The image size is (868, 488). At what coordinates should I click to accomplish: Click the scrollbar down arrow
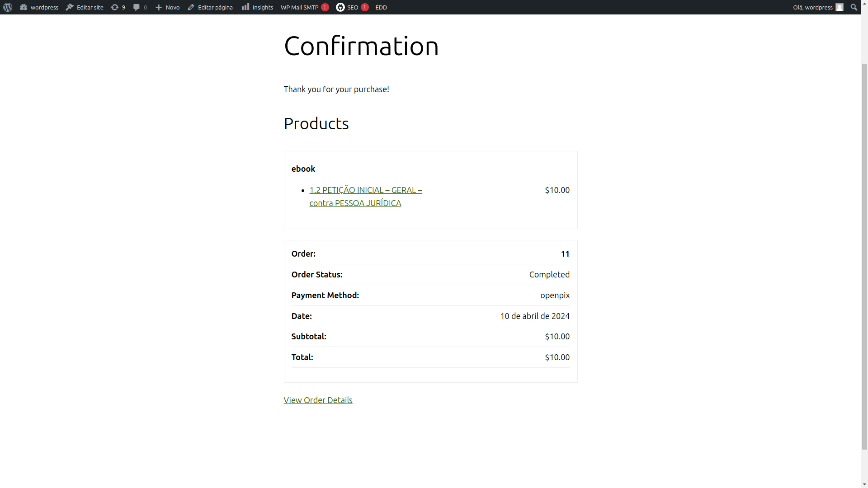[864, 484]
